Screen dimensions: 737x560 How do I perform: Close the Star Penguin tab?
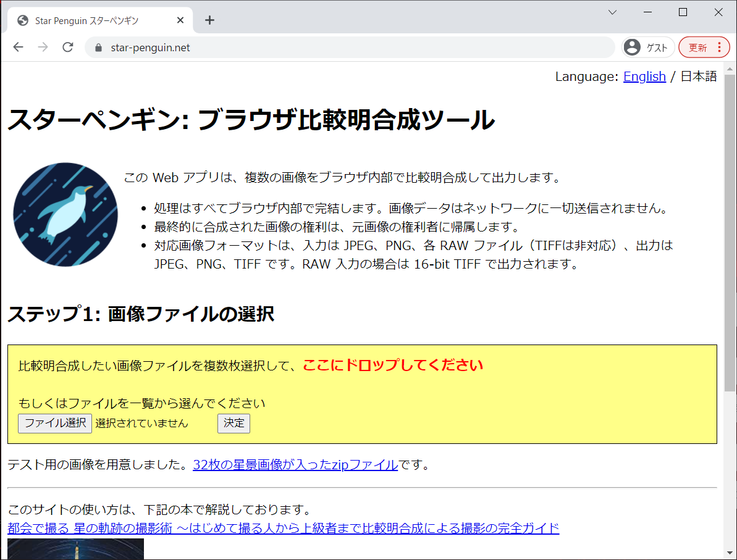[180, 20]
